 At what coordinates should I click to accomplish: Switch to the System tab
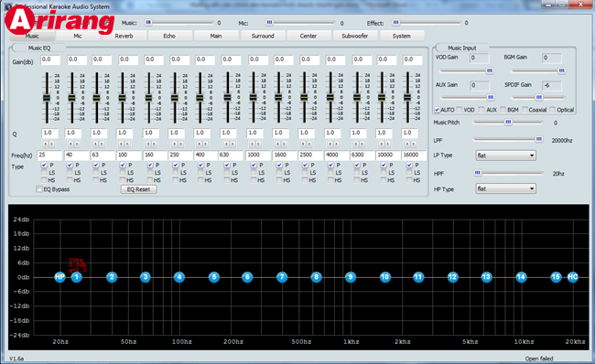coord(402,36)
